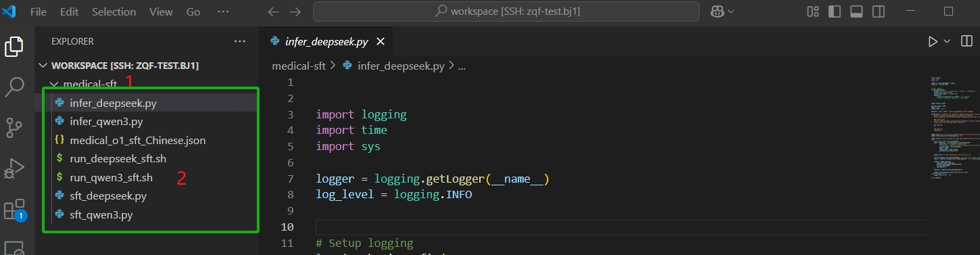Open the dropdown next to the Run button
Screen dimensions: 980x255
(x=948, y=41)
